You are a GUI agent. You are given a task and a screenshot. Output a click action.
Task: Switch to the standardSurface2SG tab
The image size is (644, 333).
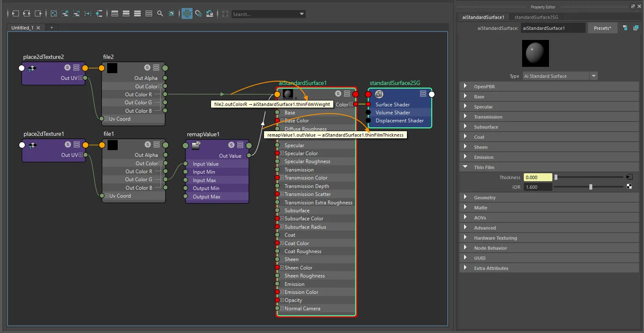click(536, 17)
